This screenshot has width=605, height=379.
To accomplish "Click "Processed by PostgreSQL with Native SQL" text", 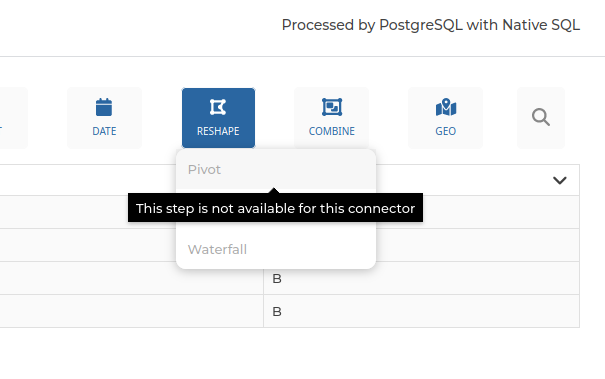I will (x=431, y=25).
